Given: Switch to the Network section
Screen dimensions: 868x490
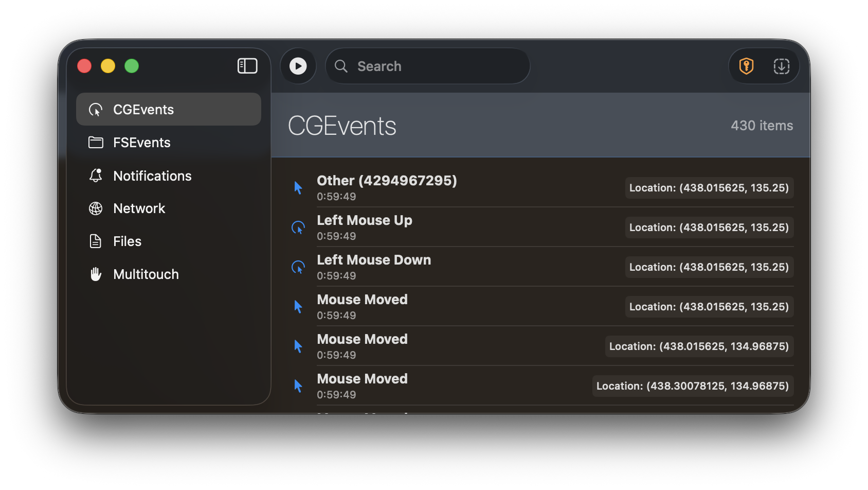Looking at the screenshot, I should pos(139,208).
